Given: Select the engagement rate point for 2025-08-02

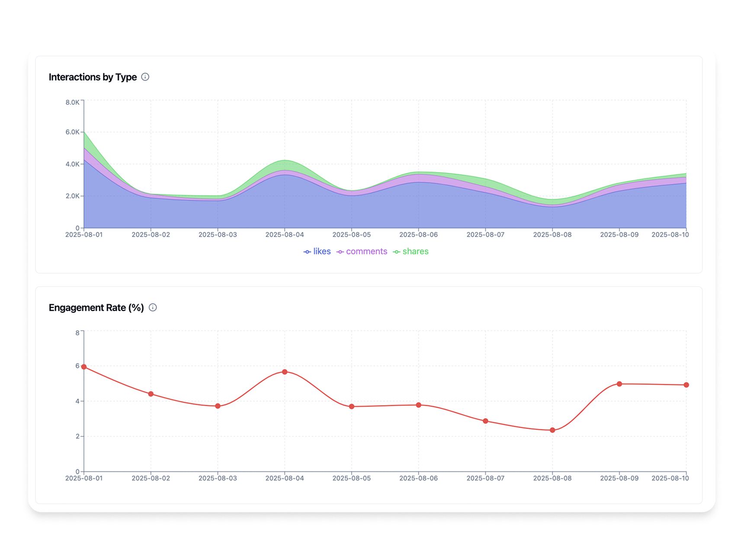Looking at the screenshot, I should 151,394.
